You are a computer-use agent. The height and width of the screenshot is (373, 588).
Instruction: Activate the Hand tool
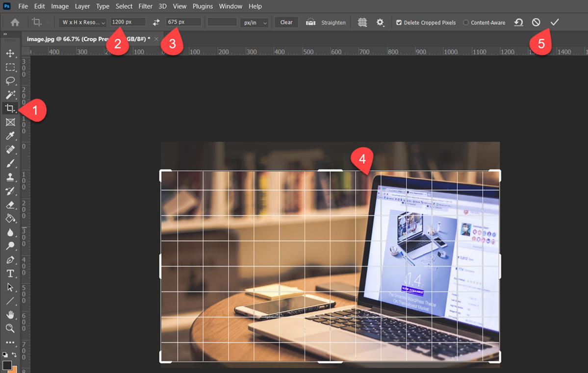coord(10,315)
